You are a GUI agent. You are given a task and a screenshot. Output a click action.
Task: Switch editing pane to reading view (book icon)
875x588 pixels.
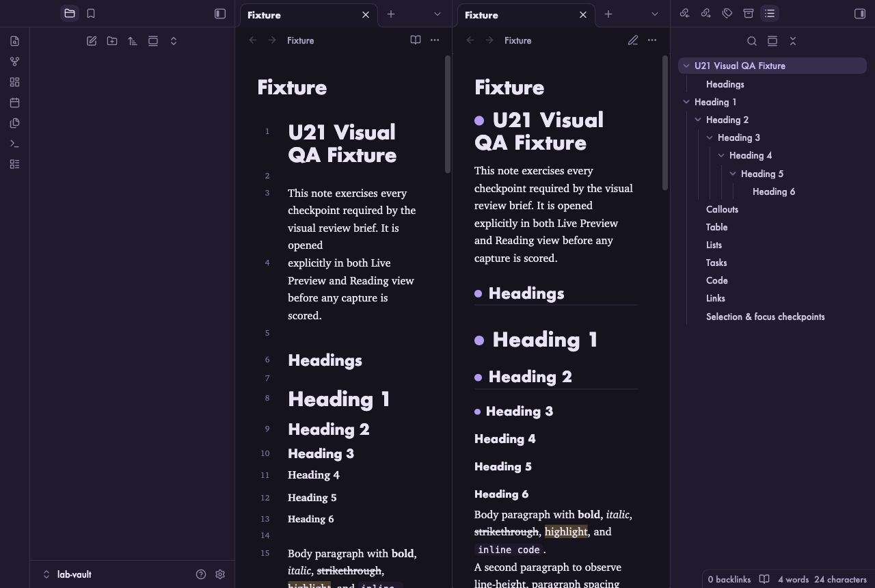(416, 40)
